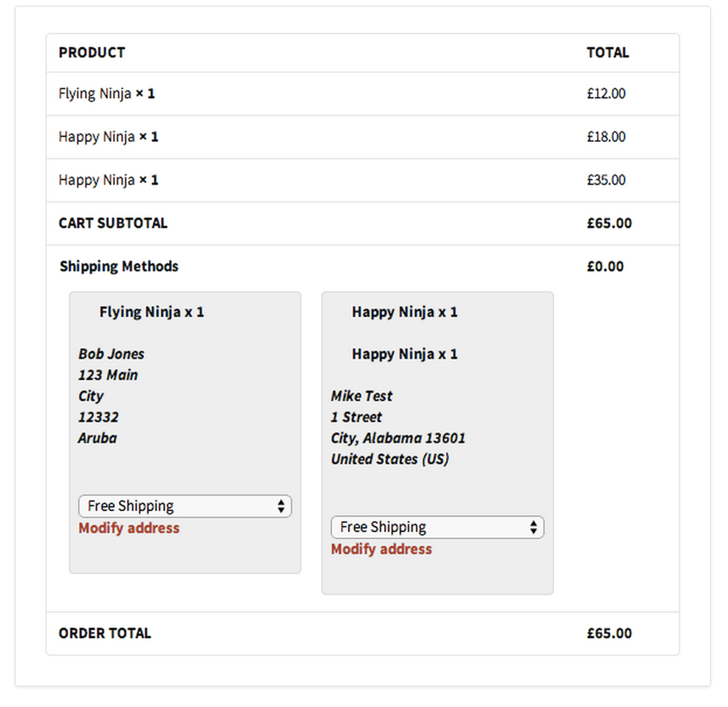The height and width of the screenshot is (707, 728).
Task: Click the shipping cost £0.00
Action: (x=605, y=266)
